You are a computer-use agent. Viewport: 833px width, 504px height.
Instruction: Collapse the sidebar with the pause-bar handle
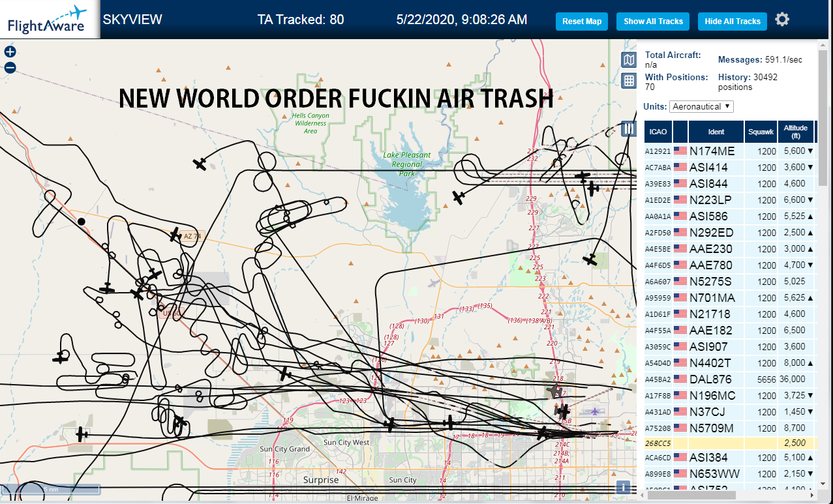click(x=629, y=128)
